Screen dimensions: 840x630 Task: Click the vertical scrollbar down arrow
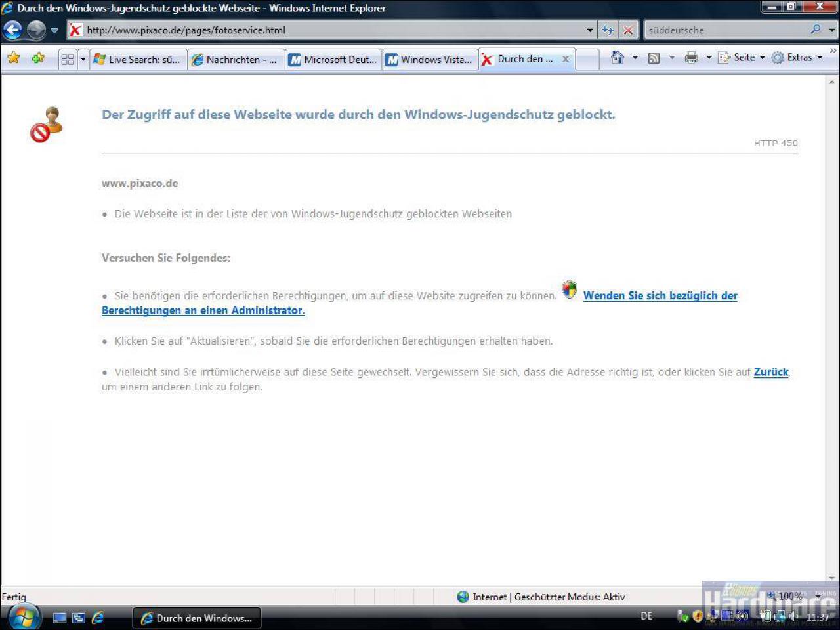tap(832, 578)
